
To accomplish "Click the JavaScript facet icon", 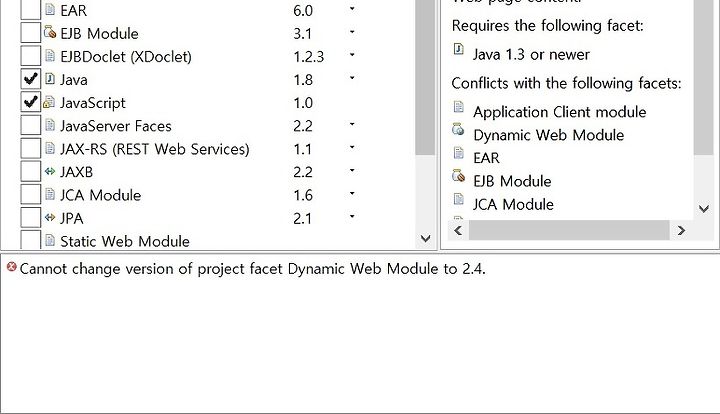I will [x=49, y=102].
